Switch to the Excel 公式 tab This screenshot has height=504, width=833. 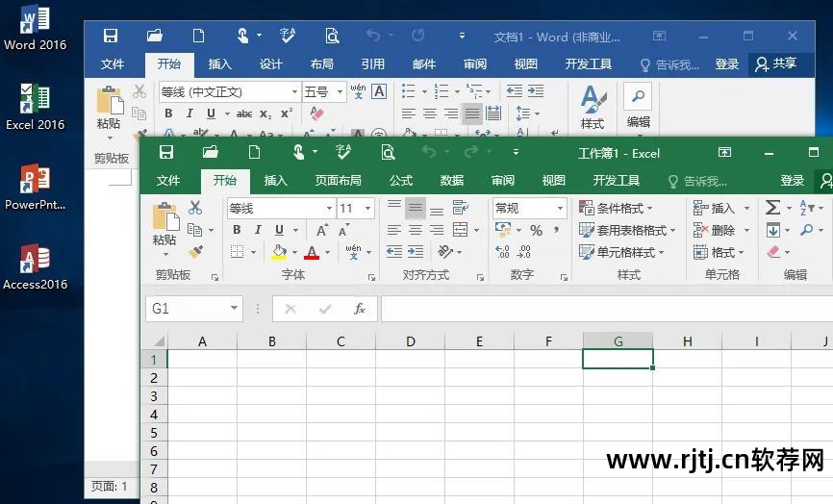[401, 180]
